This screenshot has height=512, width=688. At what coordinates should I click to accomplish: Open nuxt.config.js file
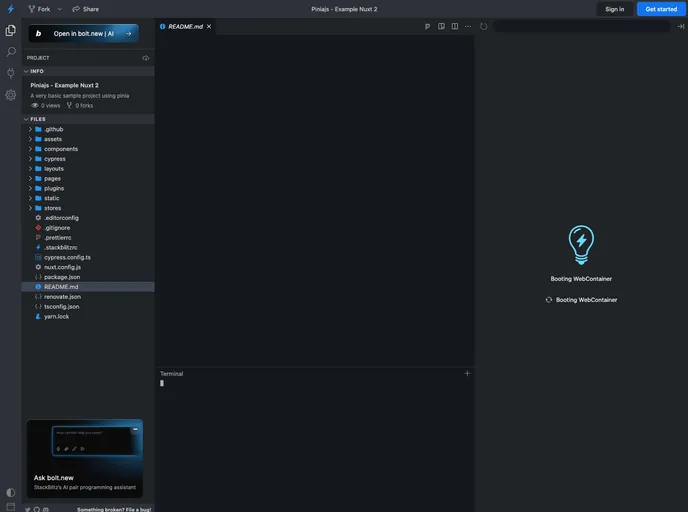coord(88,267)
